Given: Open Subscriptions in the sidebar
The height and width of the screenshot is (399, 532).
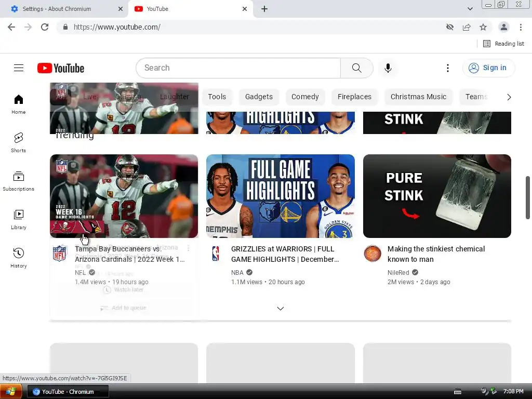Looking at the screenshot, I should point(19,181).
